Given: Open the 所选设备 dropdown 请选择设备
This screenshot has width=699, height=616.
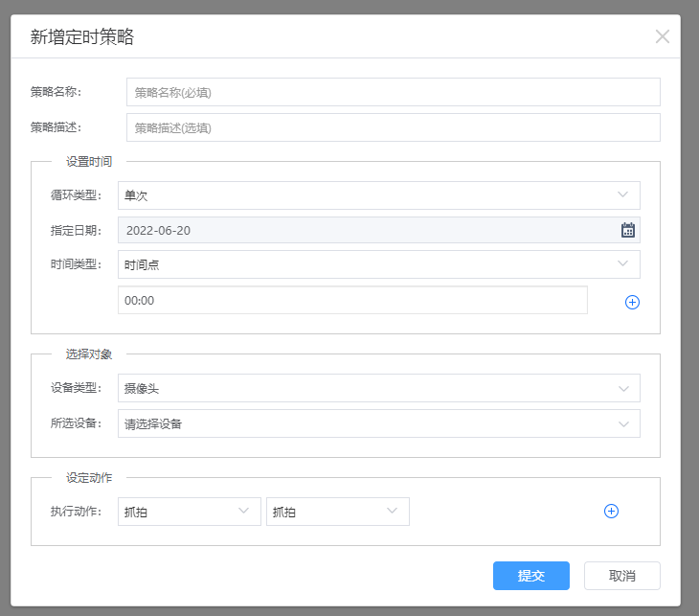Looking at the screenshot, I should tap(379, 423).
